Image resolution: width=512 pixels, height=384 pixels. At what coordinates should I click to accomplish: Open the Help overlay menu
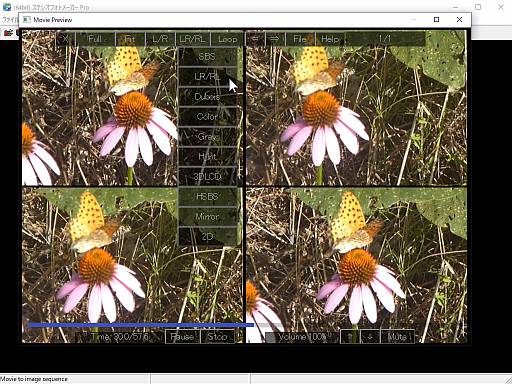[330, 39]
